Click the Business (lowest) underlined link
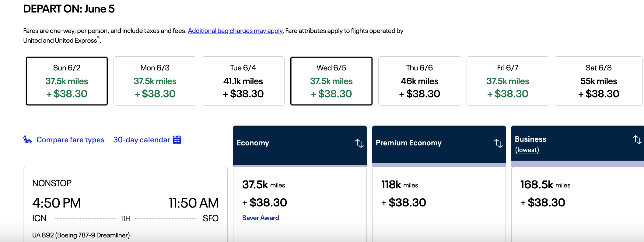The width and height of the screenshot is (644, 242). [x=527, y=150]
